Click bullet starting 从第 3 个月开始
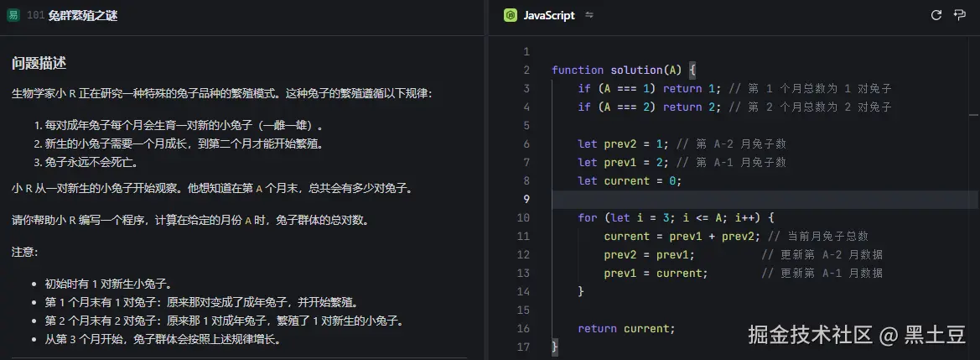The width and height of the screenshot is (980, 360). [x=163, y=340]
